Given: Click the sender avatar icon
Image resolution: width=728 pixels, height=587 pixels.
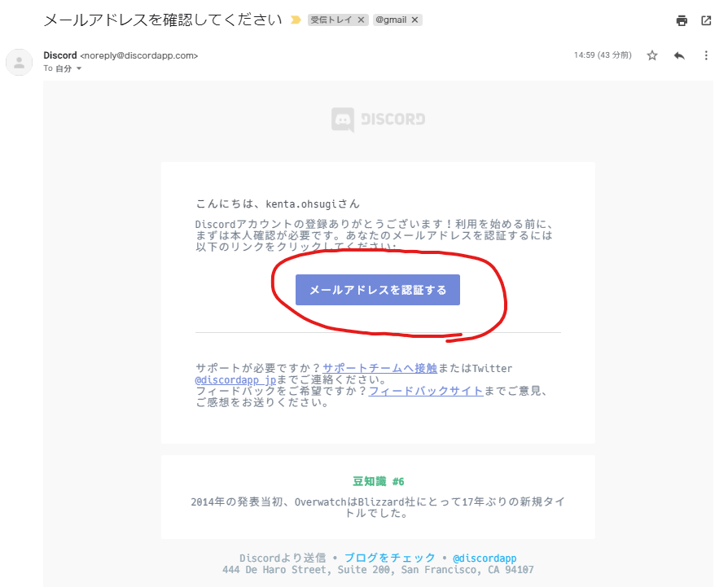Looking at the screenshot, I should [x=19, y=62].
